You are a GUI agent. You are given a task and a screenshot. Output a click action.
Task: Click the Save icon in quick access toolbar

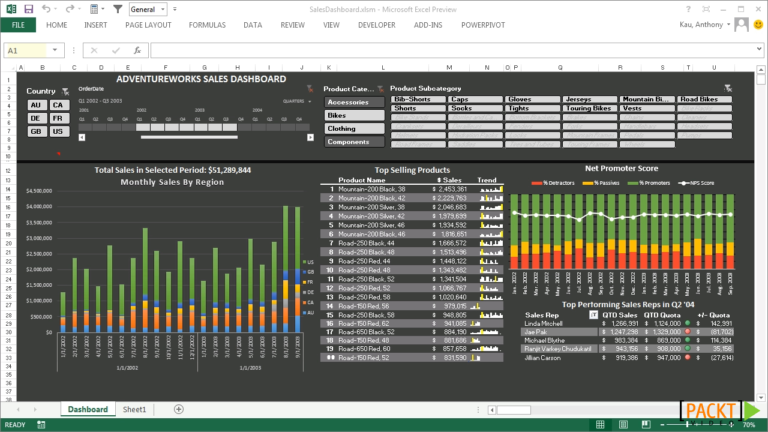click(29, 9)
